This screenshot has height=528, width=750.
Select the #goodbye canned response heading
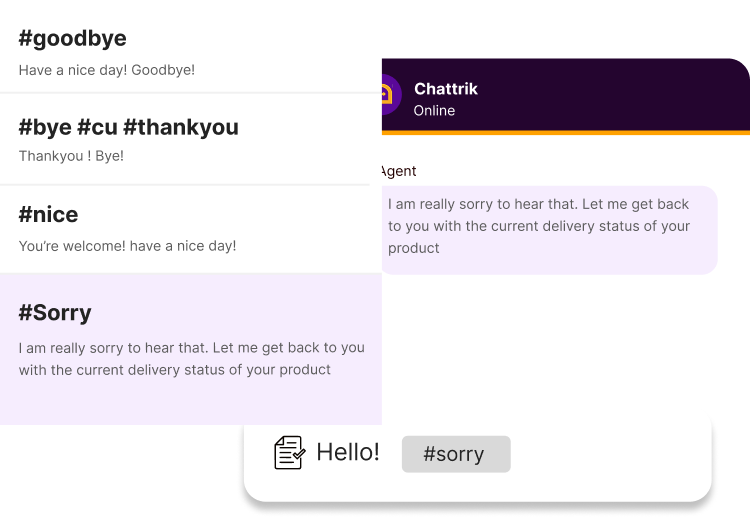[73, 39]
